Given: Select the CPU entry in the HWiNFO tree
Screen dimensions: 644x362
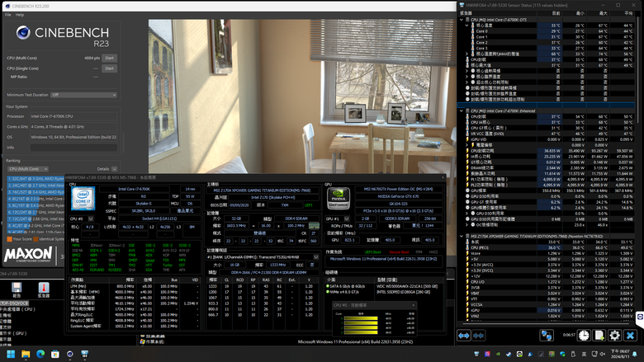Looking at the screenshot, I should pos(18,309).
